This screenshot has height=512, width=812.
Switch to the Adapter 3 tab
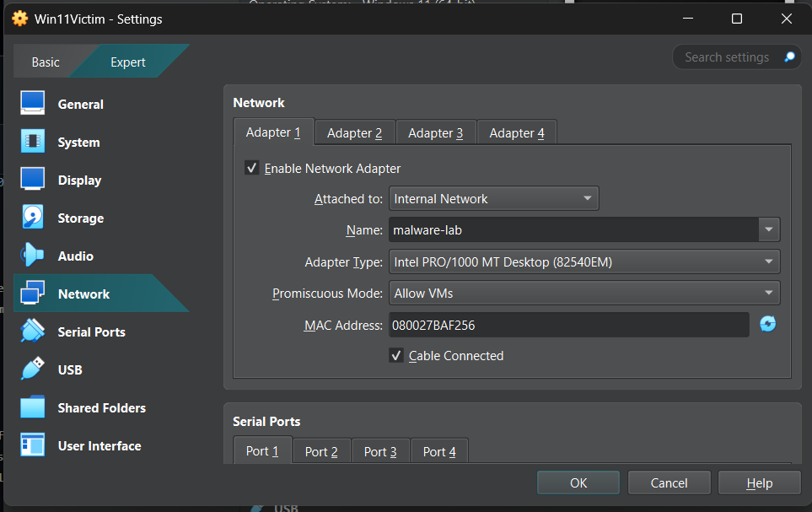click(x=435, y=132)
